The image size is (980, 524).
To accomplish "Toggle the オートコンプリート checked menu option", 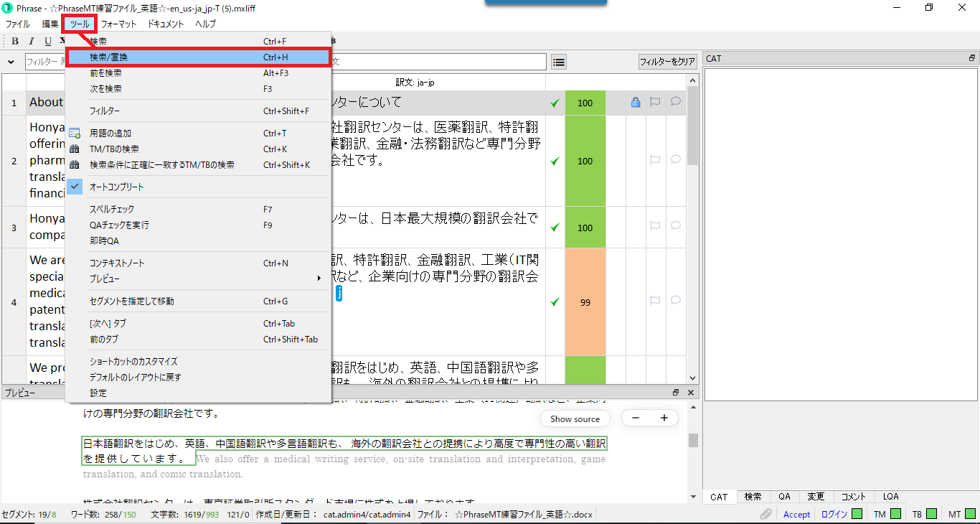I will (x=116, y=187).
